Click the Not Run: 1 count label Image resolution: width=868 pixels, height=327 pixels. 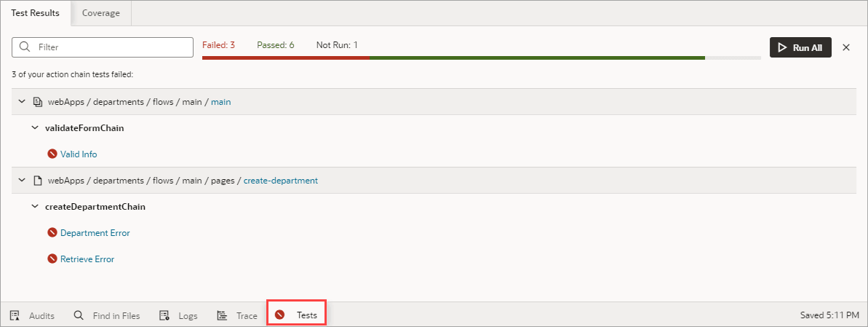[x=337, y=45]
